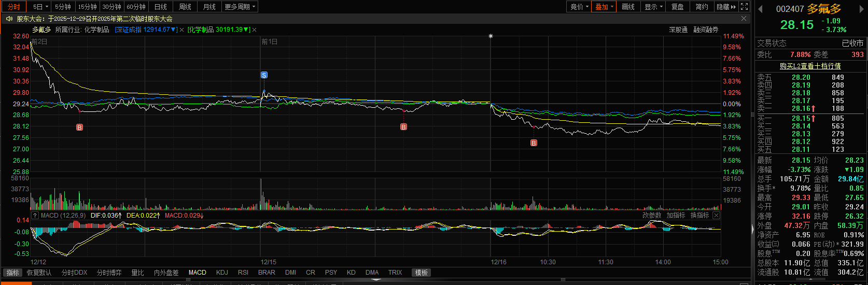Go to previous stock with left arrow
This screenshot has width=868, height=285.
click(761, 9)
